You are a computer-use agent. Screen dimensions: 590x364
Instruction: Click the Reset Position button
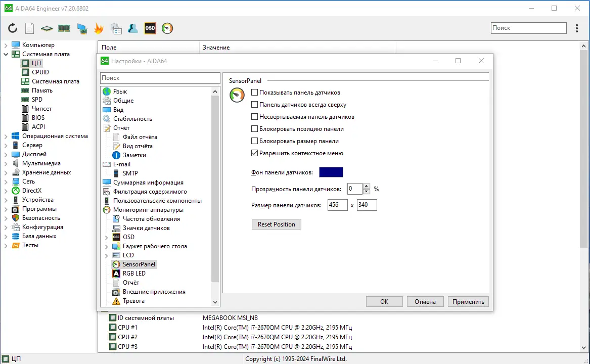[276, 224]
